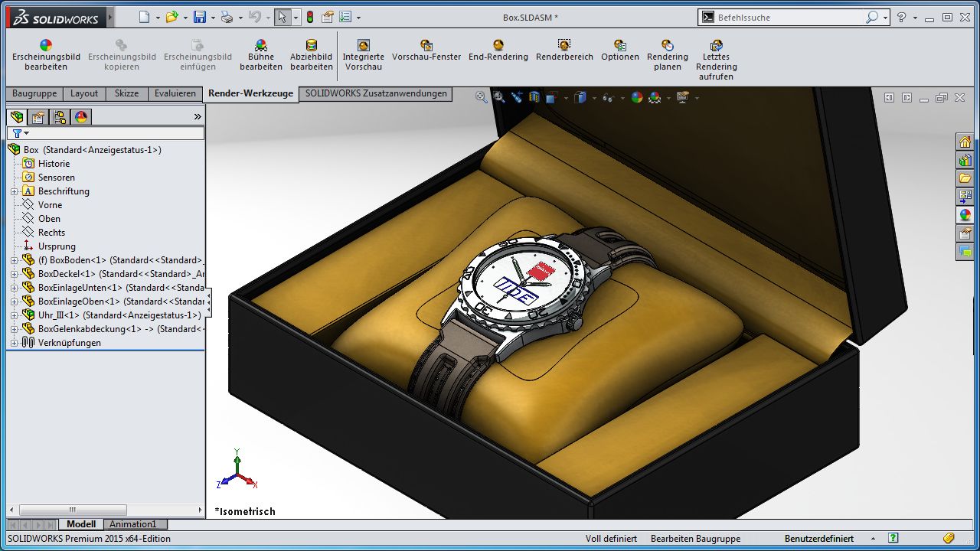This screenshot has height=551, width=980.
Task: Expand the Uhr_III<1> component
Action: [14, 315]
